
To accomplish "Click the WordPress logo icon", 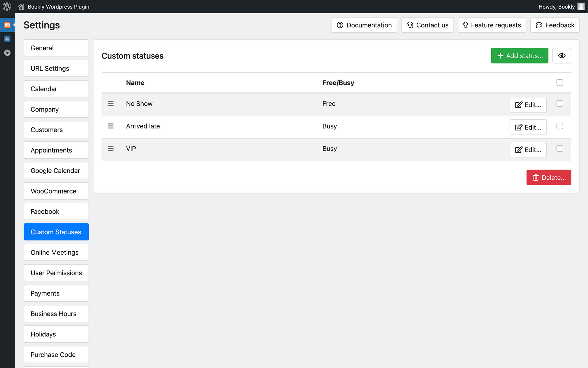I will pyautogui.click(x=7, y=6).
